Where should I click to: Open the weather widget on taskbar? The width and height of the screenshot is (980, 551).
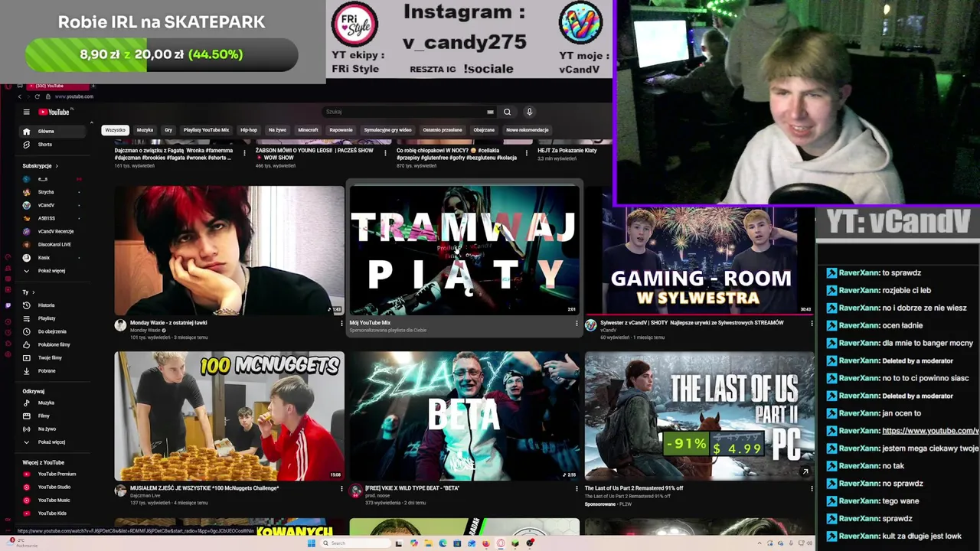pyautogui.click(x=23, y=543)
